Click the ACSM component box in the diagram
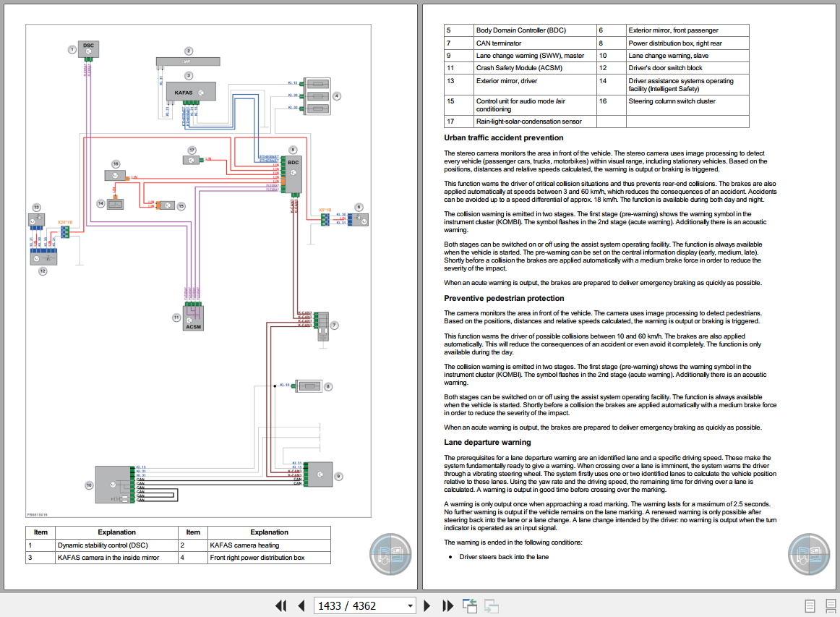This screenshot has height=617, width=840. [x=194, y=318]
